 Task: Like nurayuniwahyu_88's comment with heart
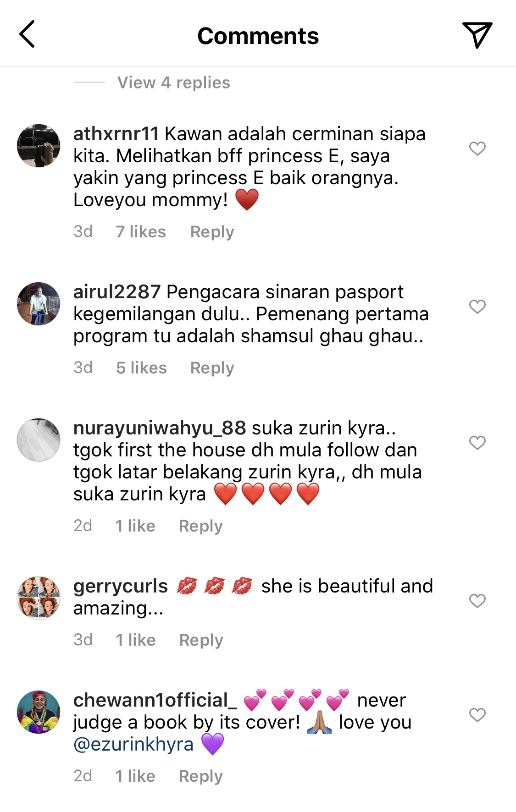tap(477, 442)
